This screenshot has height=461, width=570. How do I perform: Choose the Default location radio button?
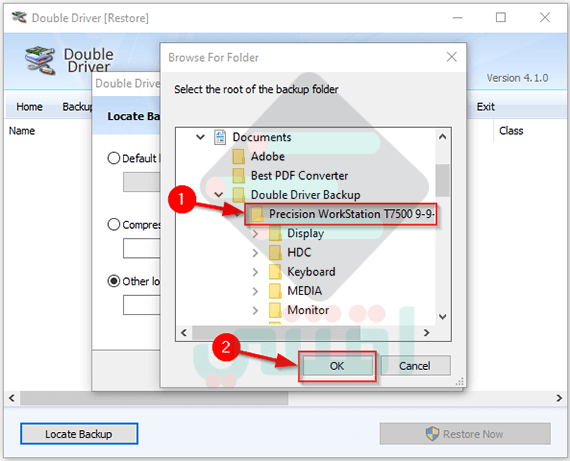point(114,158)
